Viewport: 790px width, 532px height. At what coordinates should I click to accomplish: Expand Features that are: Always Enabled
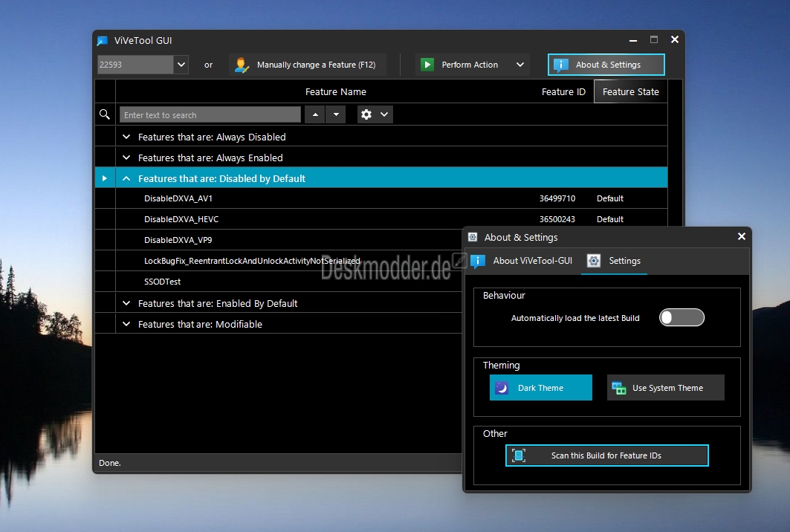coord(126,158)
